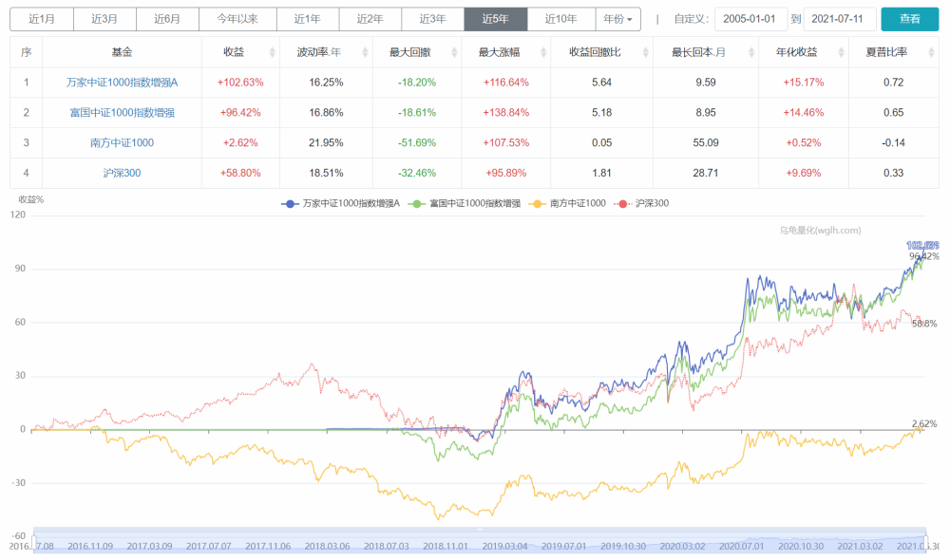
Task: Sort by 最大涨幅 column sort arrows
Action: click(542, 52)
